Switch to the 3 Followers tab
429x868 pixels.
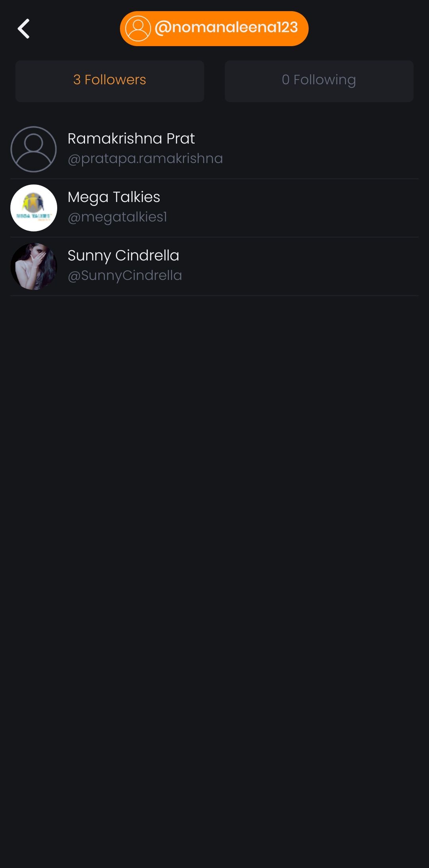coord(110,81)
